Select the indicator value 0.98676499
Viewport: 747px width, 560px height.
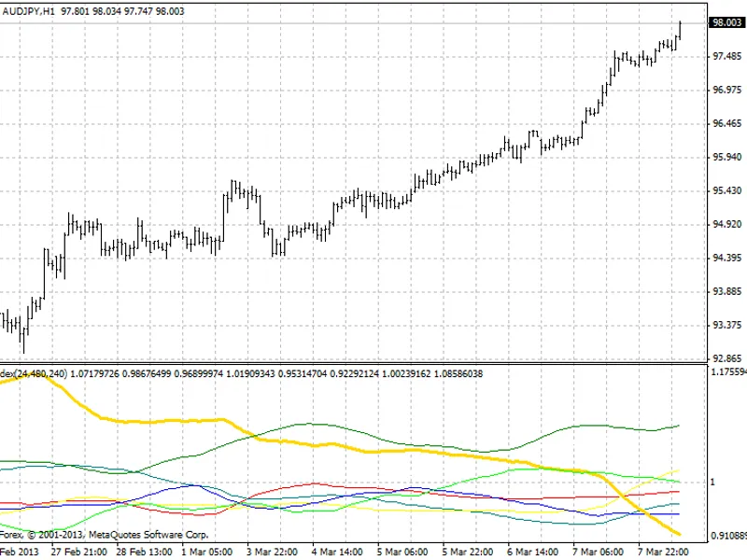pos(147,374)
